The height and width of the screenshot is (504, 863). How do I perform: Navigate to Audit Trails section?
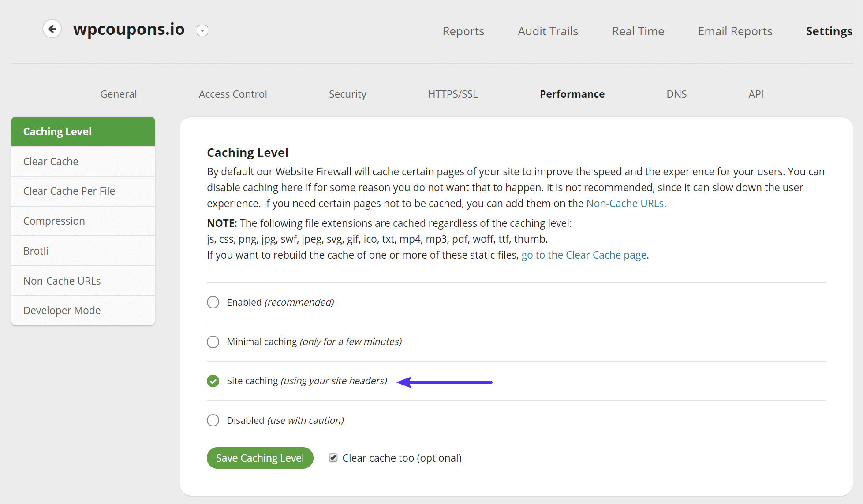pos(548,30)
